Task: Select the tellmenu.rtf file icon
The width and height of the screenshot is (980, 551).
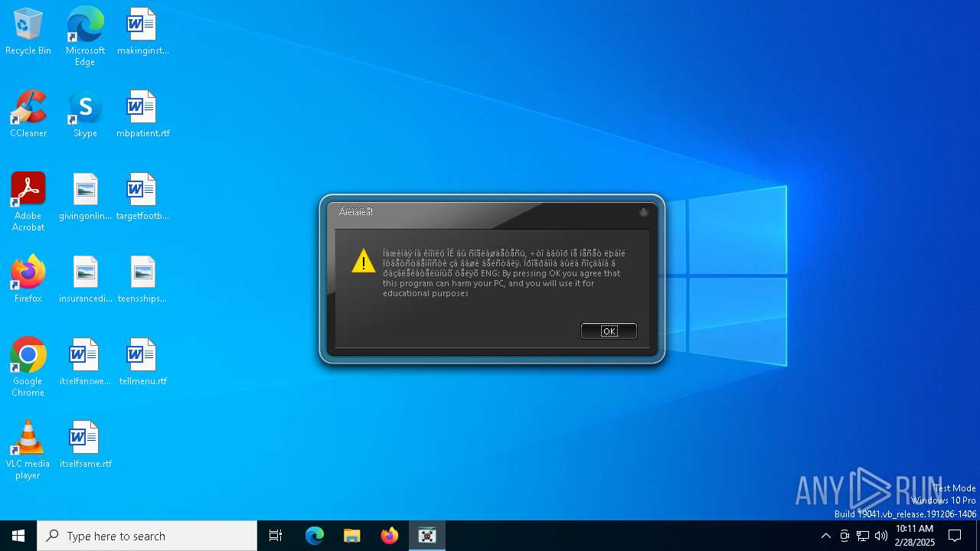Action: [x=142, y=363]
